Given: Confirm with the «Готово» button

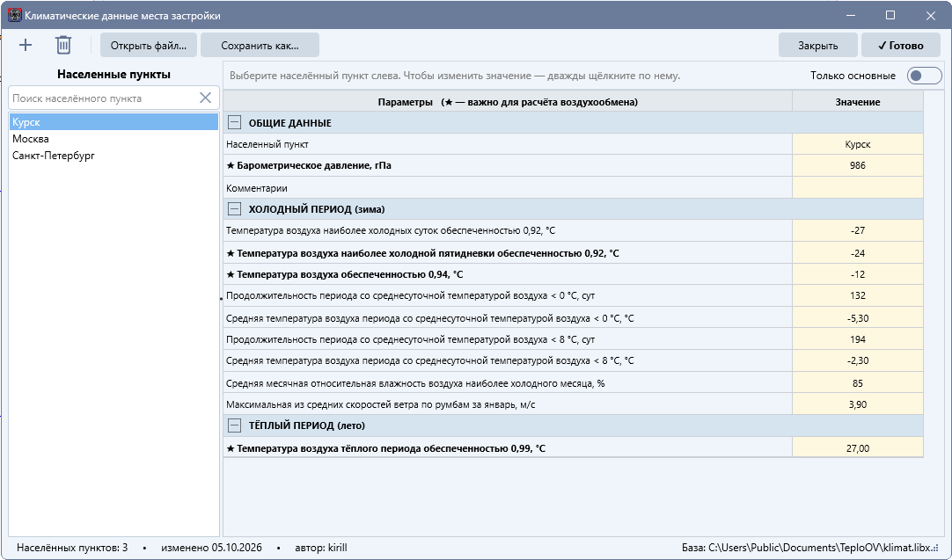Looking at the screenshot, I should 900,46.
